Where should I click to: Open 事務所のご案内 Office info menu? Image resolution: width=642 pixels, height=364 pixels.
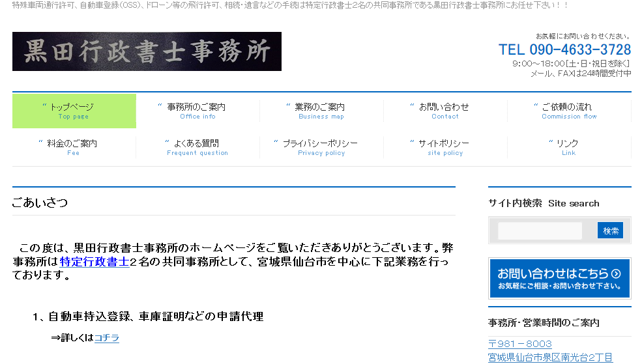tap(197, 111)
